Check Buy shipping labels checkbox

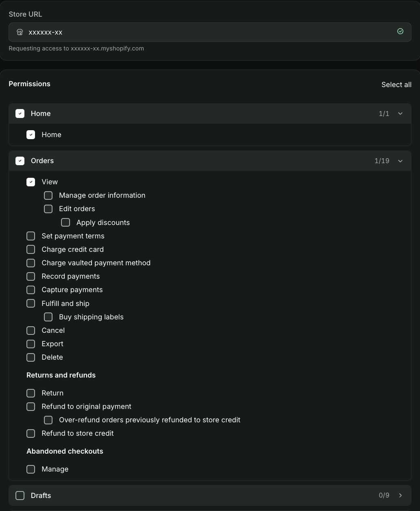(x=48, y=317)
